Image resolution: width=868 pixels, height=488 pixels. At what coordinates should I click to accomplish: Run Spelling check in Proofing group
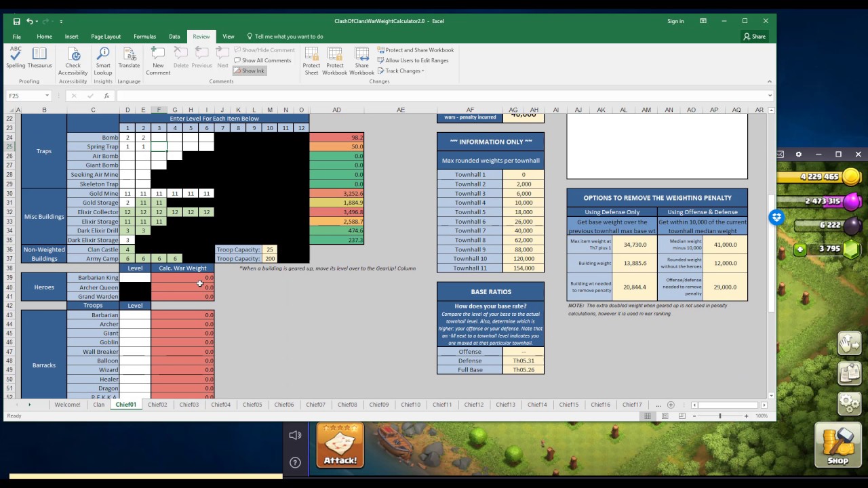tap(16, 58)
